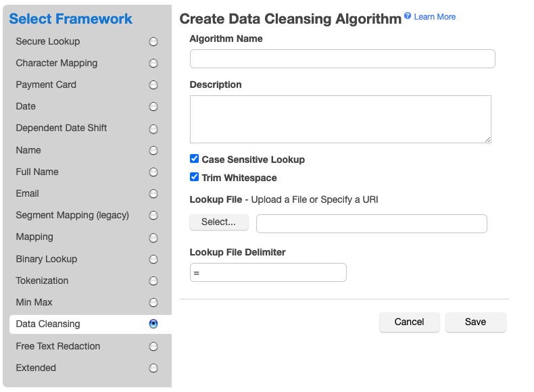The height and width of the screenshot is (392, 534).
Task: Pick Free Text Redaction framework
Action: 153,347
